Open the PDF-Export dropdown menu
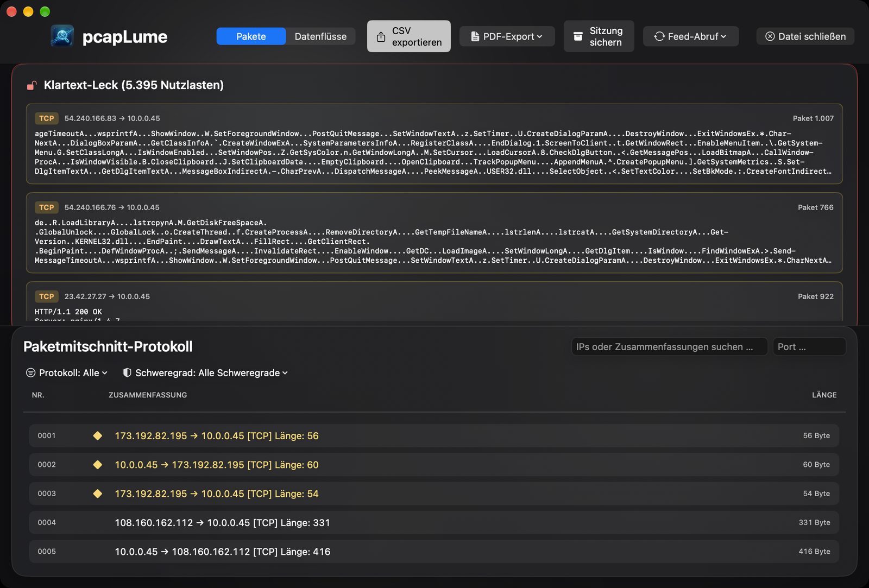This screenshot has width=869, height=588. point(507,36)
